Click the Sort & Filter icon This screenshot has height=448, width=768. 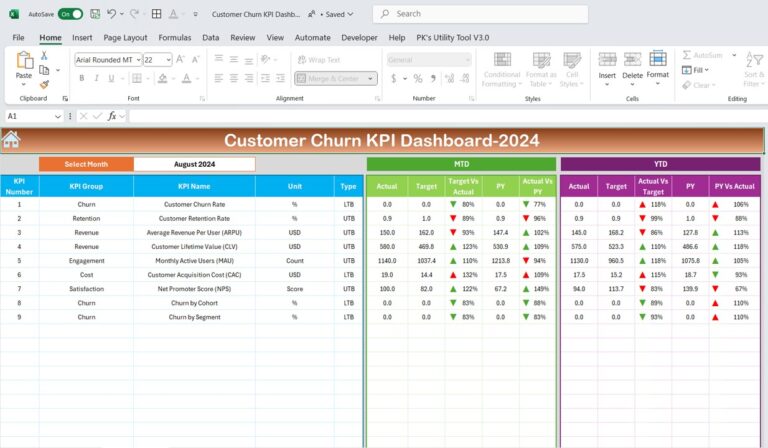point(754,60)
